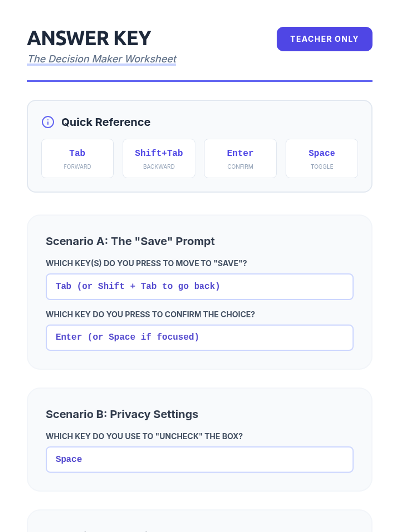
Task: Click the blue divider line under the header
Action: [x=199, y=81]
